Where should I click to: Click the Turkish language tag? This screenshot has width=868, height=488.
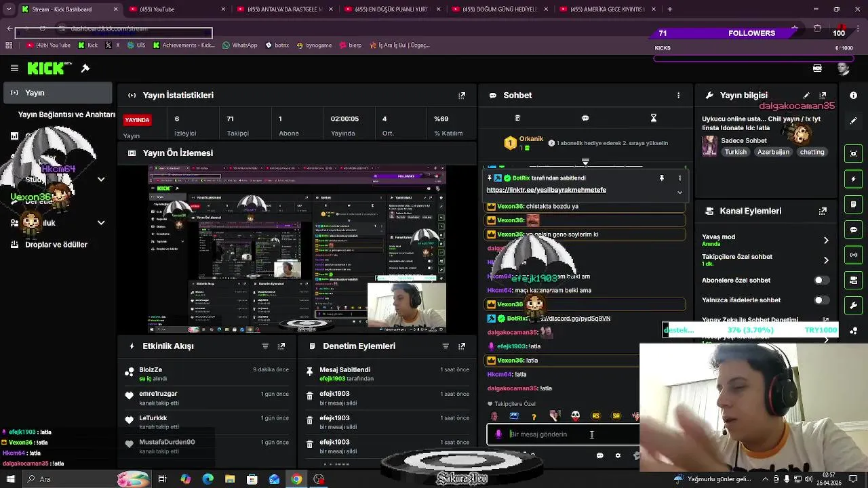click(x=735, y=152)
